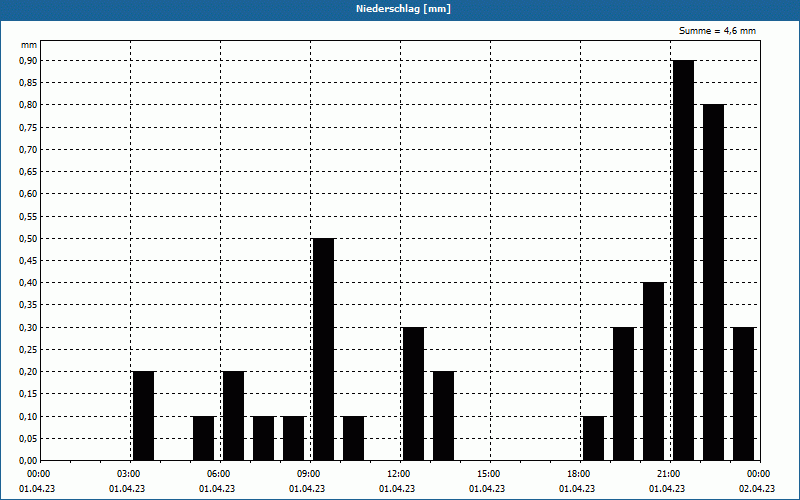Click the 18:00 time axis label
800x500 pixels.
click(x=580, y=474)
